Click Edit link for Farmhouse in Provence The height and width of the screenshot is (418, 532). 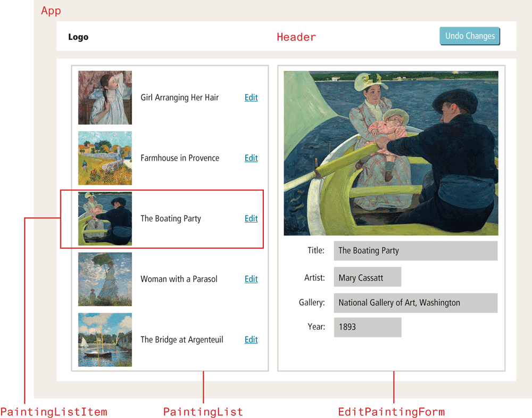[251, 158]
